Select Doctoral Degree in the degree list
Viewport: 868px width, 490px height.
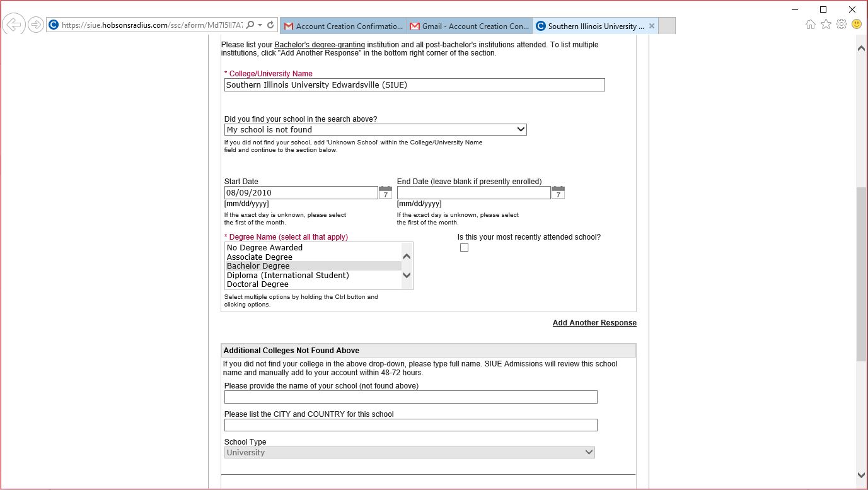tap(258, 284)
